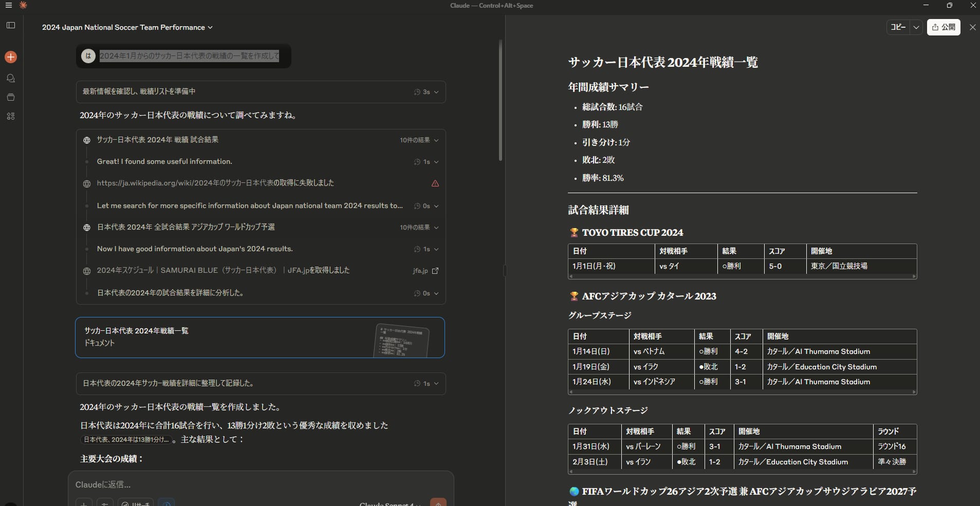Click globe emoji beside FIFAワールドカップ26 heading

pyautogui.click(x=574, y=492)
